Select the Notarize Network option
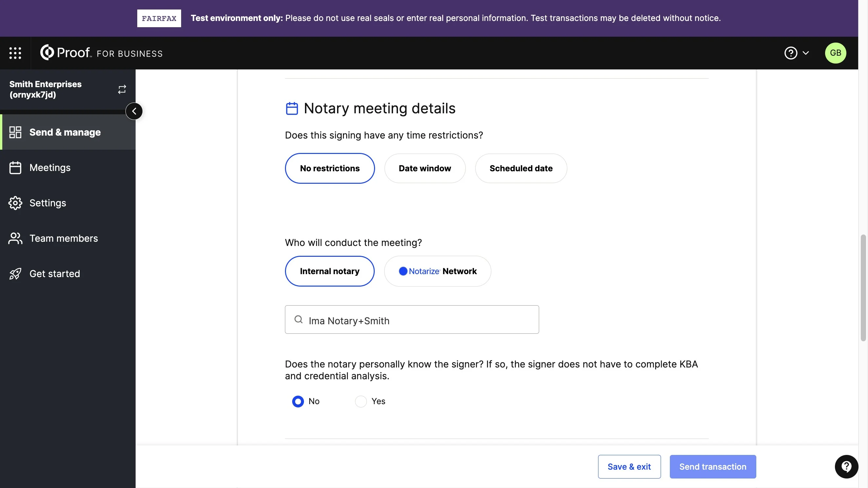The height and width of the screenshot is (488, 868). coord(437,271)
